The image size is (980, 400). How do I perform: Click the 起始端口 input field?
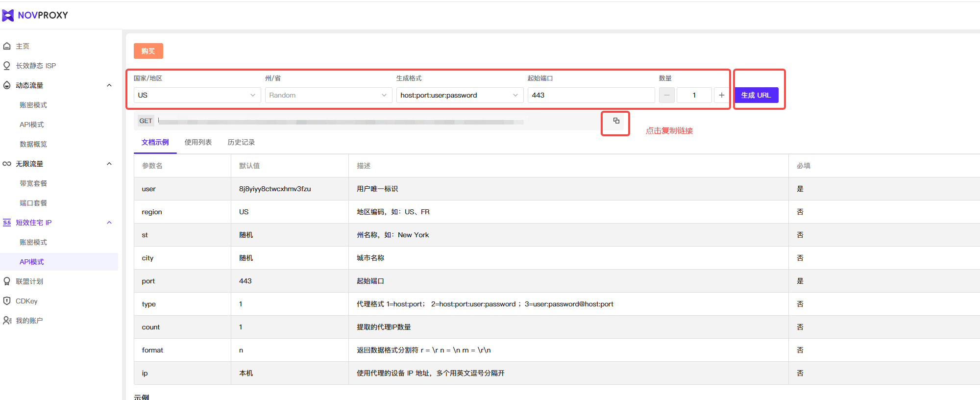(x=590, y=95)
